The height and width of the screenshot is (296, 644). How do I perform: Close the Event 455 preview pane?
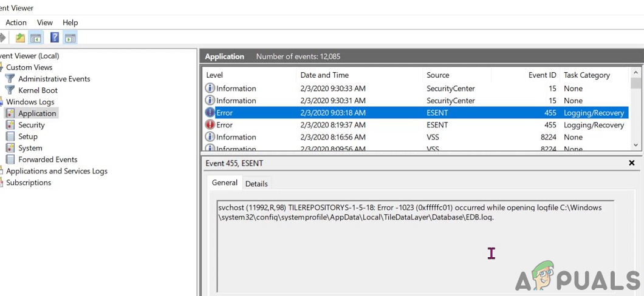(x=631, y=163)
